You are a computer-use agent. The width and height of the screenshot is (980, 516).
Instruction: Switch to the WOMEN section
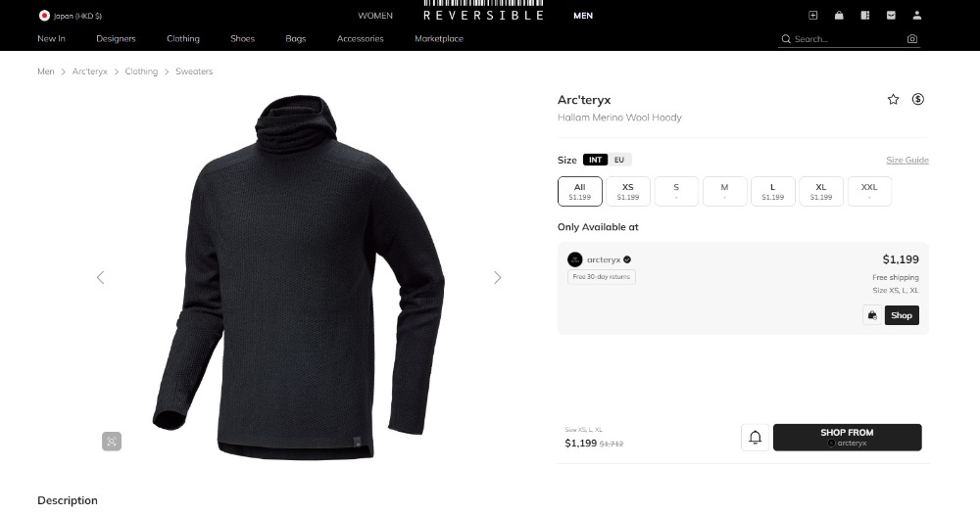pyautogui.click(x=375, y=16)
